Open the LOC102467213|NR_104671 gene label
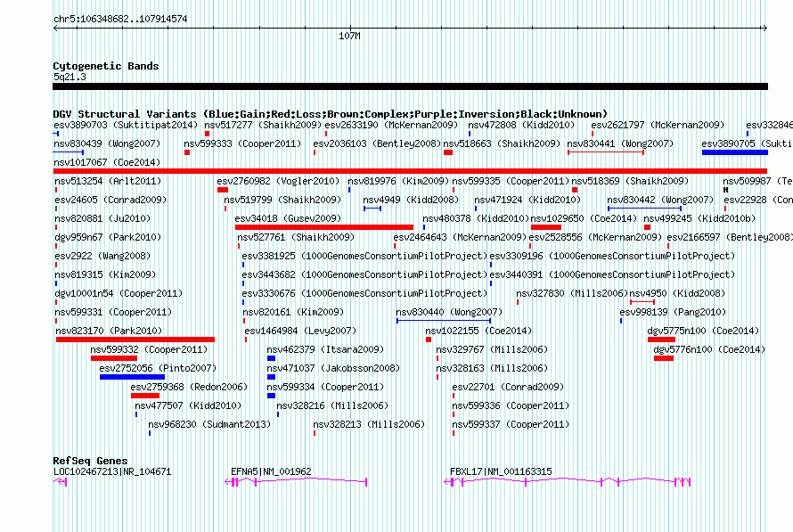 (x=112, y=471)
